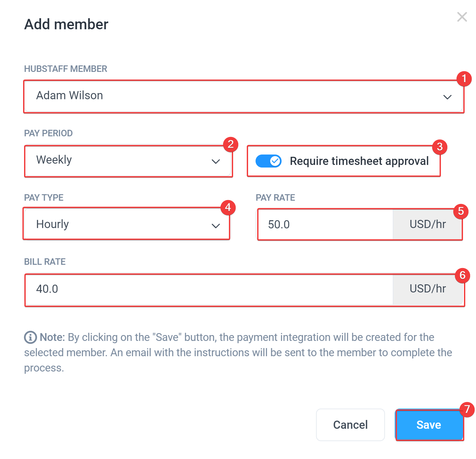The width and height of the screenshot is (476, 459).
Task: Cancel adding the member
Action: (x=350, y=425)
